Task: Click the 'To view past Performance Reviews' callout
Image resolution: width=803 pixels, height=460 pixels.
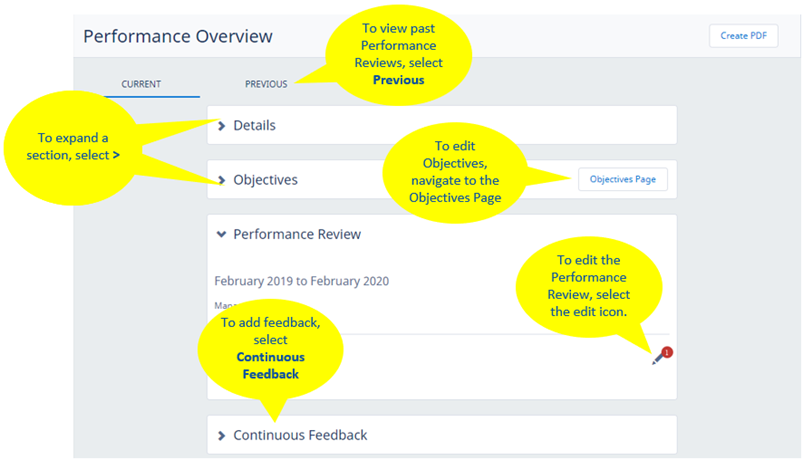Action: click(398, 55)
